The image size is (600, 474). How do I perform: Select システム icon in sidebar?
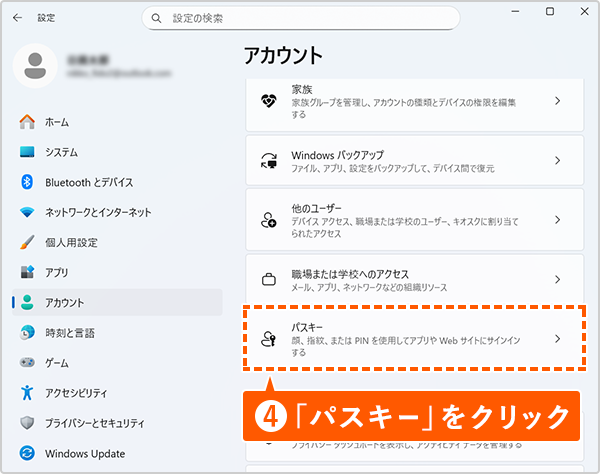(x=28, y=152)
